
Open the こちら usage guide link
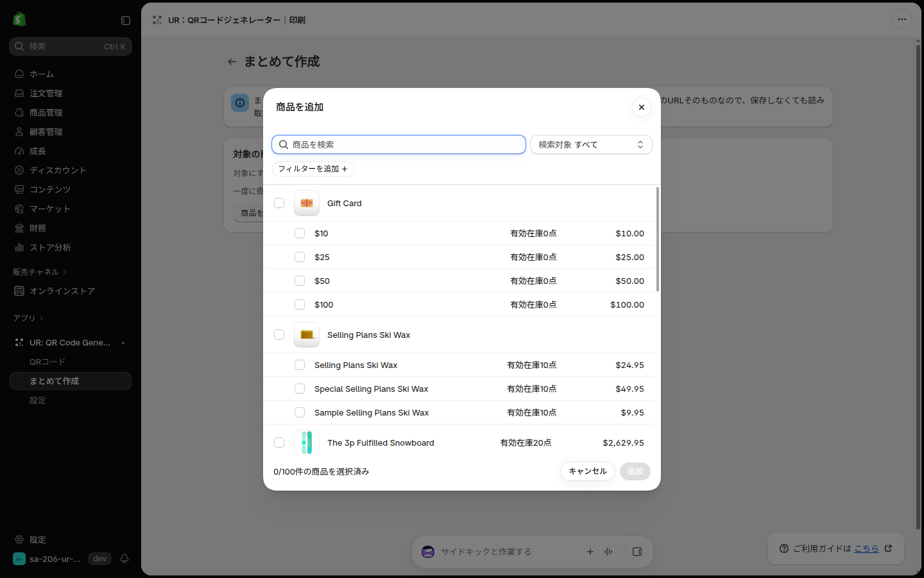866,548
